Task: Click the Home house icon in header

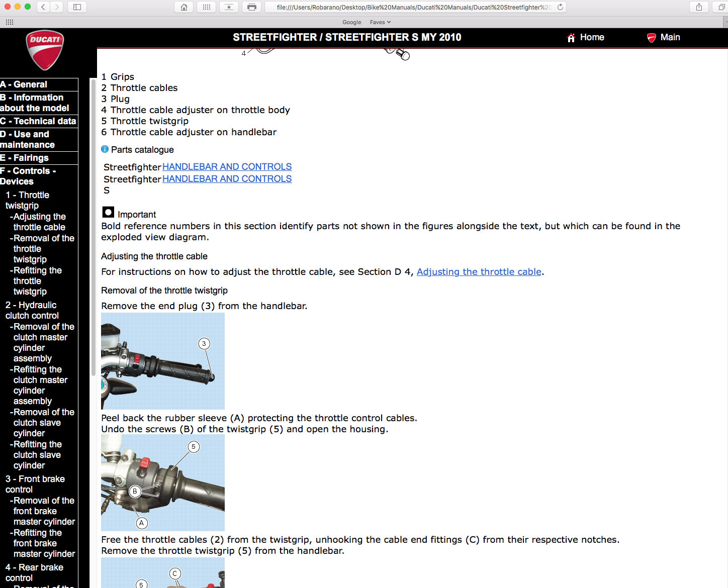Action: [x=571, y=38]
